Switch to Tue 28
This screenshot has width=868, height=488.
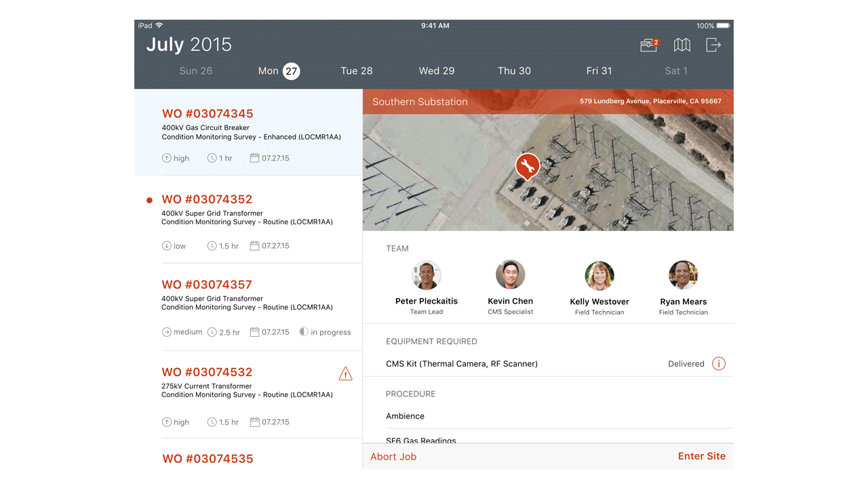[x=357, y=70]
